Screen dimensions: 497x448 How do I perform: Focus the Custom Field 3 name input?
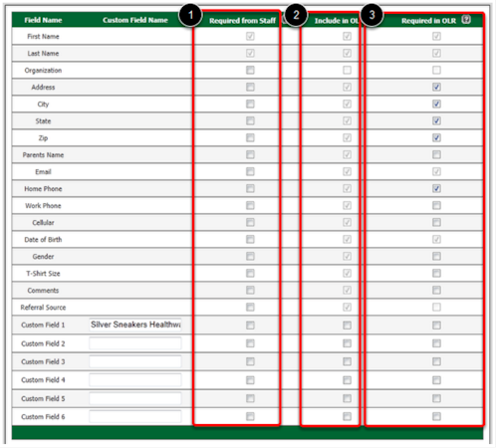click(x=135, y=361)
